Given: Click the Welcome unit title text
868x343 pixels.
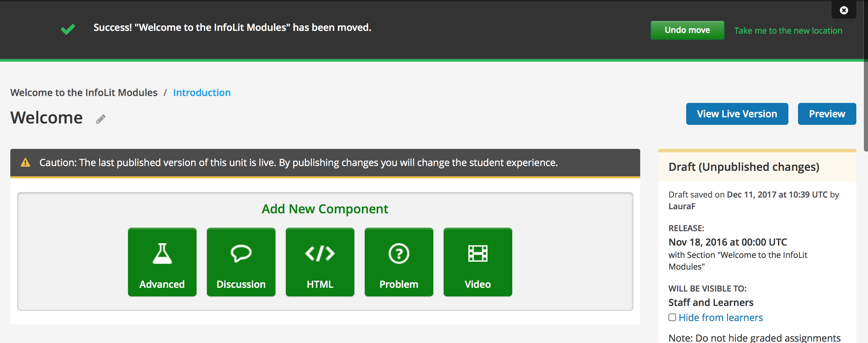Looking at the screenshot, I should point(47,118).
